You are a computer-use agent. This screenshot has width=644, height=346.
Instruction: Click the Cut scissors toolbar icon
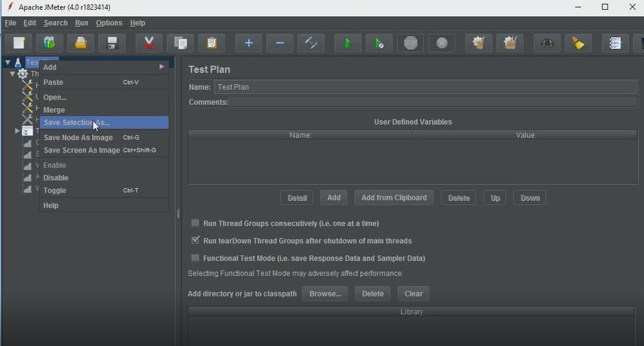(x=148, y=42)
